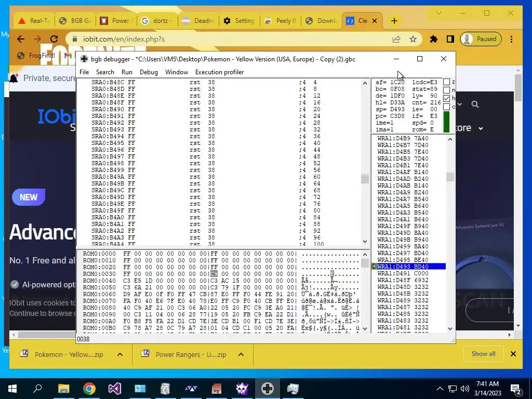Toggle the c flag checkbox
The height and width of the screenshot is (399, 532).
(x=446, y=107)
